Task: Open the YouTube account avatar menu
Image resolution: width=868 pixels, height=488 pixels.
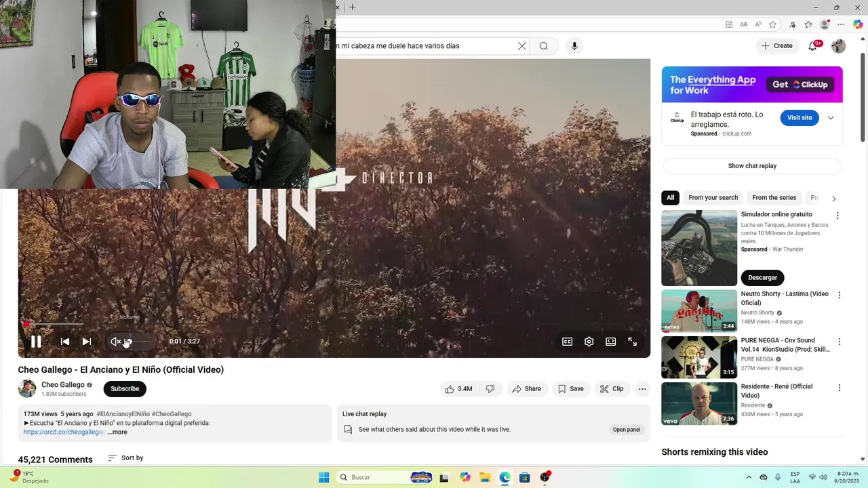Action: pos(839,46)
